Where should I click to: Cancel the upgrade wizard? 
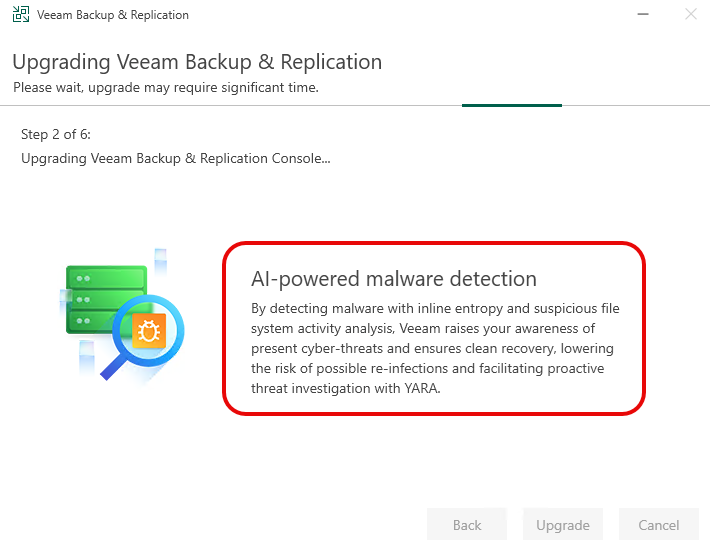point(659,525)
